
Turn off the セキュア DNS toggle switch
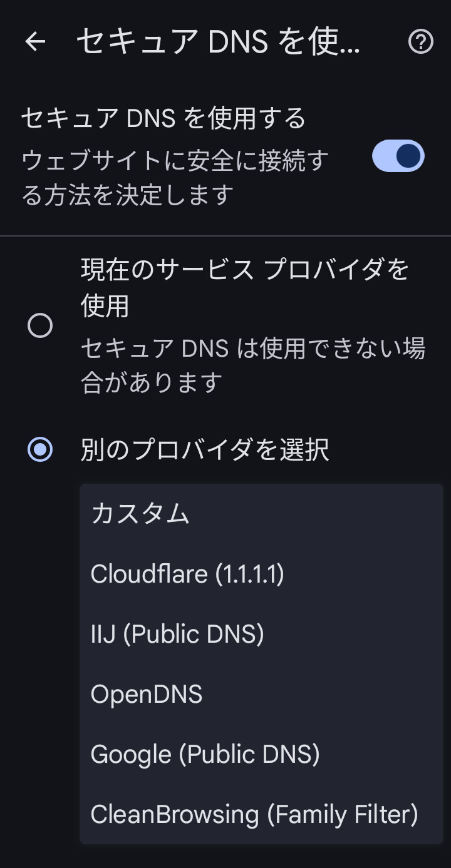398,156
